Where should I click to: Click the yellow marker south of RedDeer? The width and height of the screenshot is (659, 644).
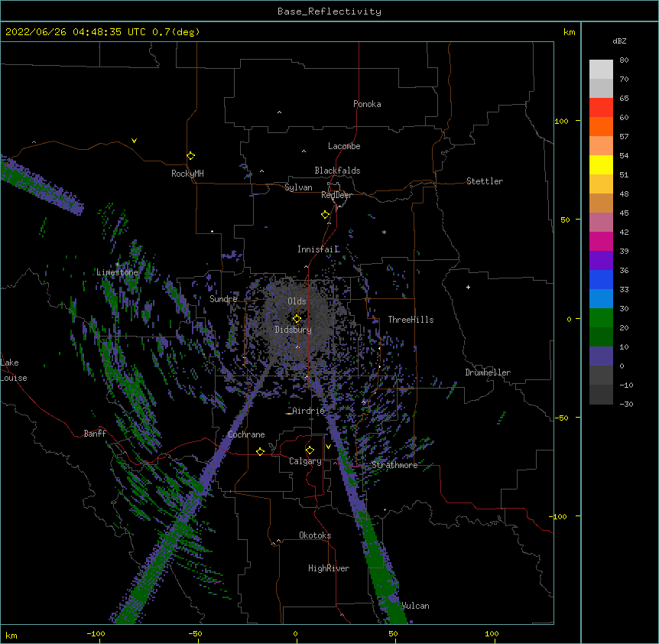point(326,215)
